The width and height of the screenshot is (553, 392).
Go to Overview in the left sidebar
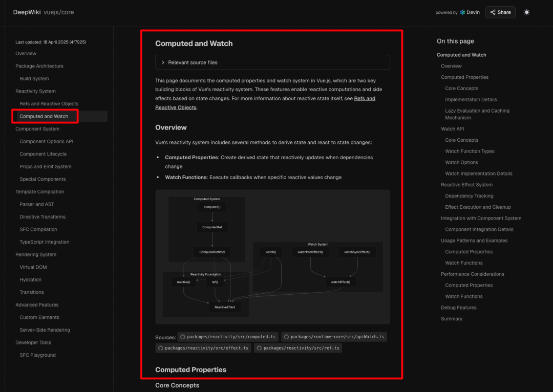click(26, 54)
